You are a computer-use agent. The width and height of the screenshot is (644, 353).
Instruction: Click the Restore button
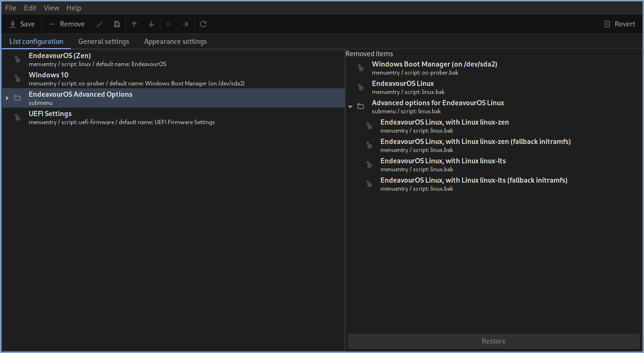(x=494, y=341)
